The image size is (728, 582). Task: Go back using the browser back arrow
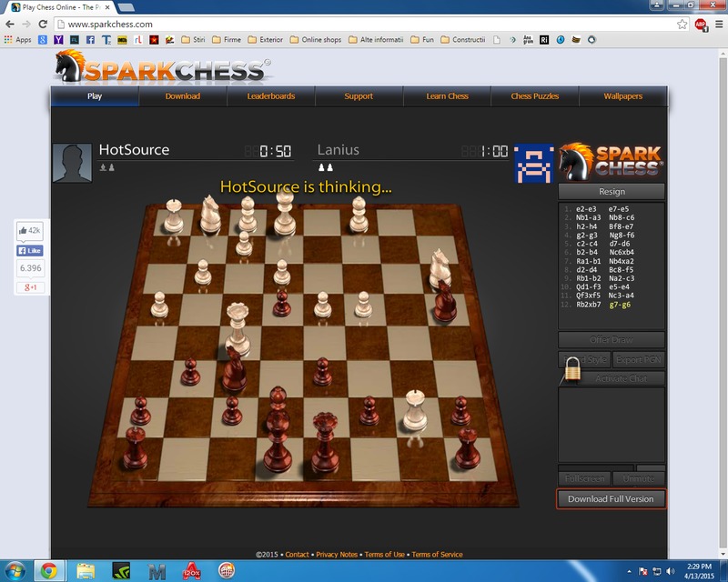pos(10,25)
